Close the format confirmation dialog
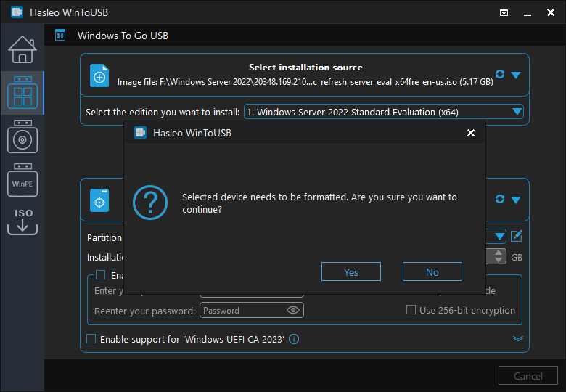 (471, 133)
